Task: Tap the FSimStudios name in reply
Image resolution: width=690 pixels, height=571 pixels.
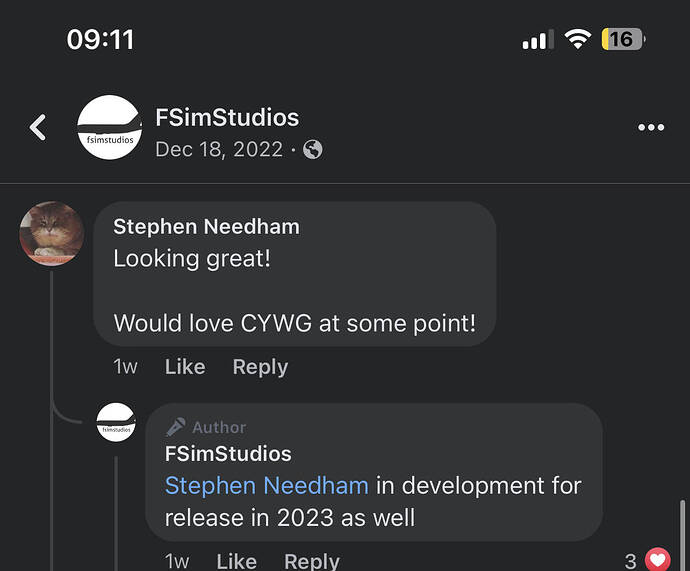Action: tap(228, 454)
